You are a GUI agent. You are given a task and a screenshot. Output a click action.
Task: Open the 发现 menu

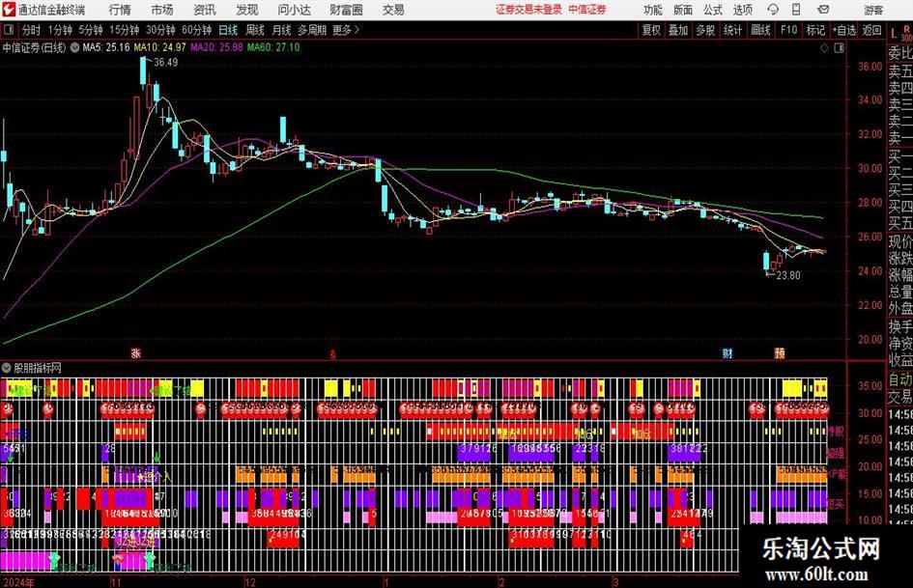(247, 10)
